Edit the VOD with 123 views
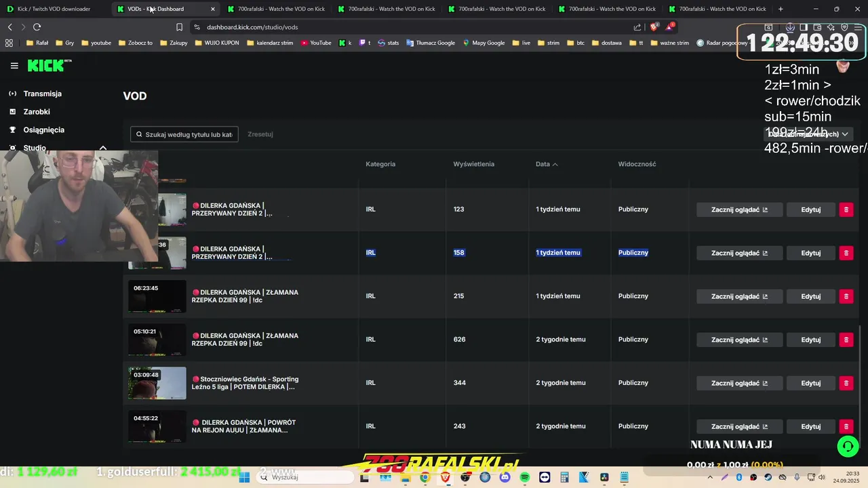Image resolution: width=868 pixels, height=488 pixels. click(x=810, y=209)
